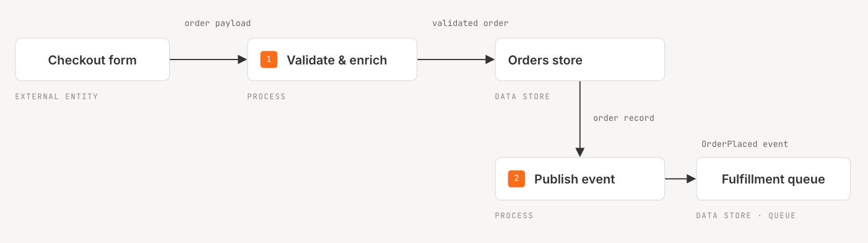Click the order record flow label
The image size is (868, 243).
623,118
